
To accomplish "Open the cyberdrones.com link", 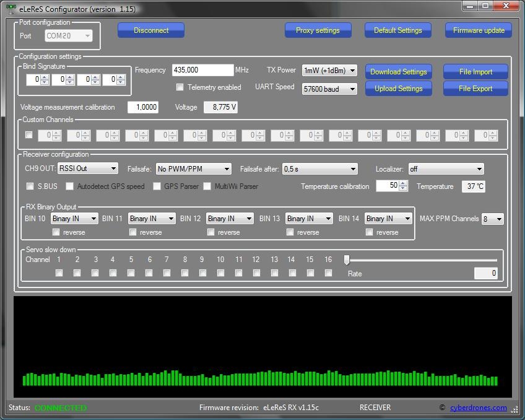I will 478,408.
